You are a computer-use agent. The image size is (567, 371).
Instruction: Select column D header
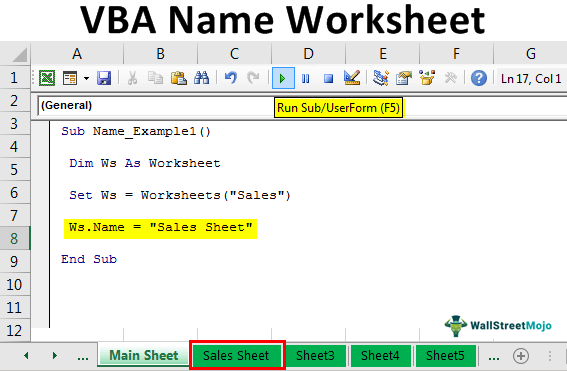tap(308, 54)
